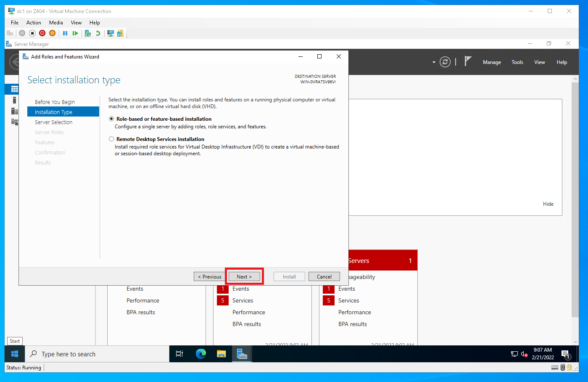Open the Tools menu in Server Manager
Viewport: 588px width, 382px height.
pos(517,62)
